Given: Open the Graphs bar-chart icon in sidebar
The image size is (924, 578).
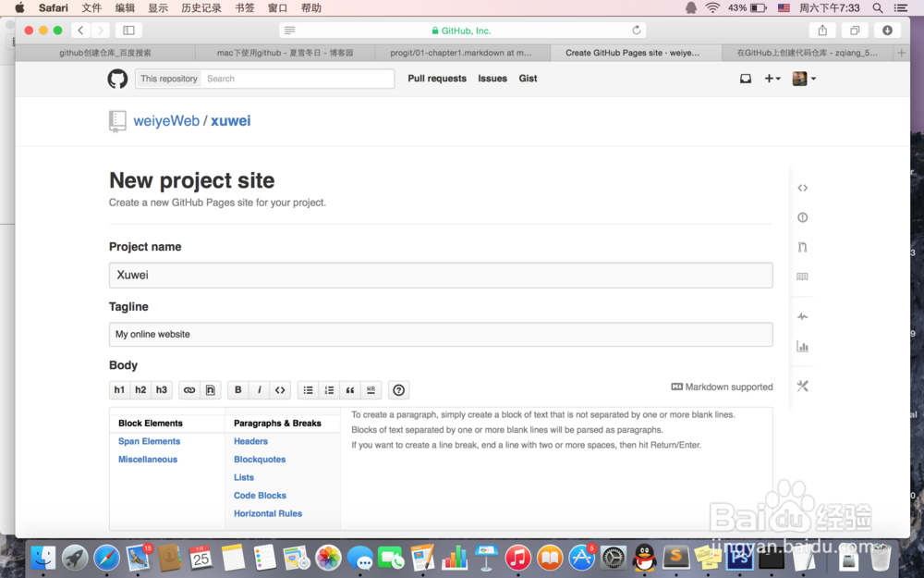Looking at the screenshot, I should tap(803, 346).
